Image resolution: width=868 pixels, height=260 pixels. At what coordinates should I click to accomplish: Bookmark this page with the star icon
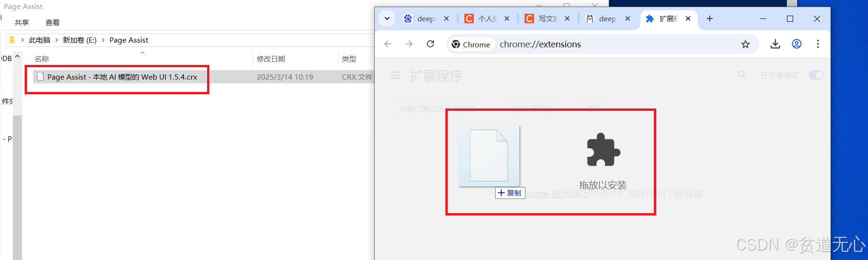pos(745,44)
